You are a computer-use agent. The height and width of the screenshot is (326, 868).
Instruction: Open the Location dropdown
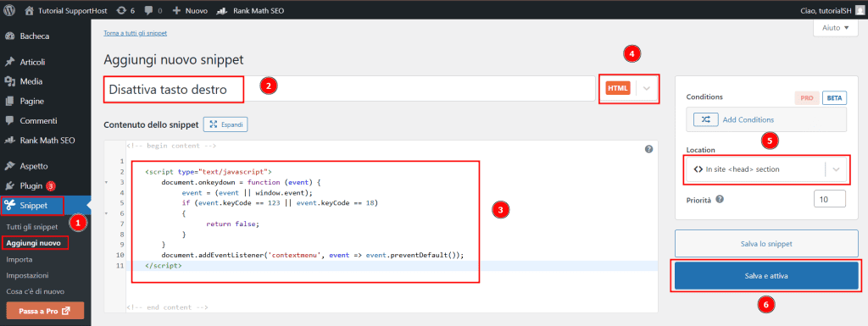click(x=766, y=169)
